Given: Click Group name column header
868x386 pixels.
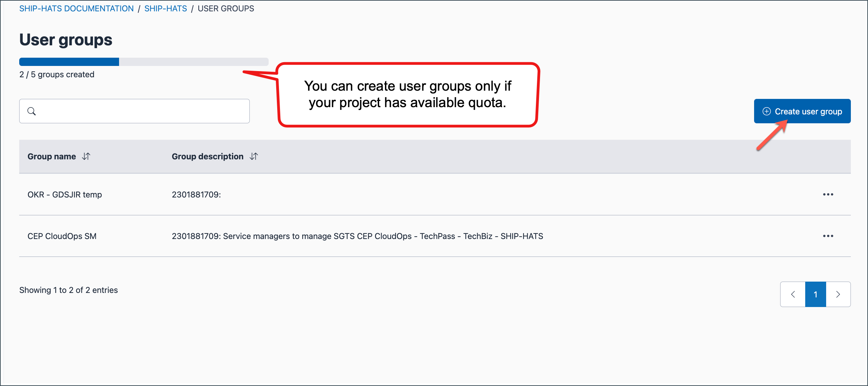Looking at the screenshot, I should click(x=52, y=157).
